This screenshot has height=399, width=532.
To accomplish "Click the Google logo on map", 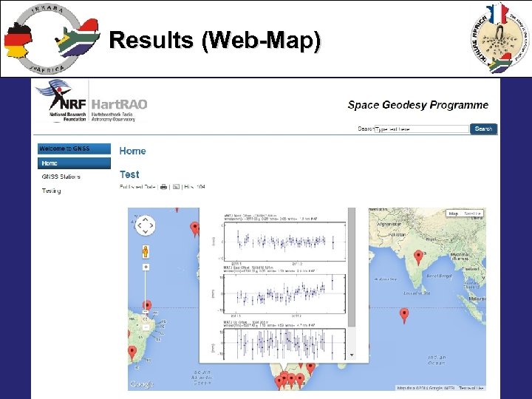I will pos(141,384).
